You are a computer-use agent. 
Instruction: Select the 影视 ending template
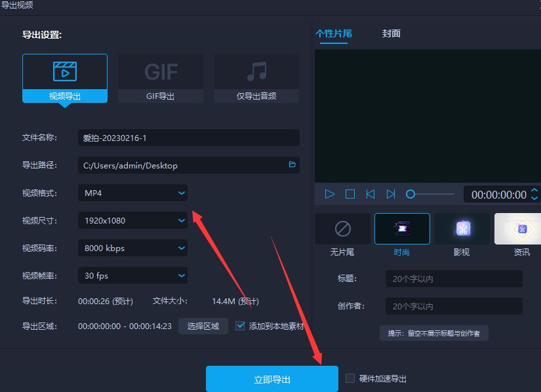(462, 229)
